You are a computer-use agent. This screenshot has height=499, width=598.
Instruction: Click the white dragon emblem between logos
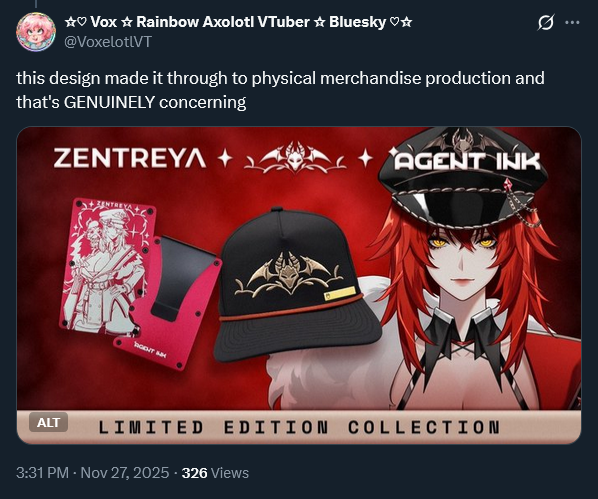[x=295, y=157]
